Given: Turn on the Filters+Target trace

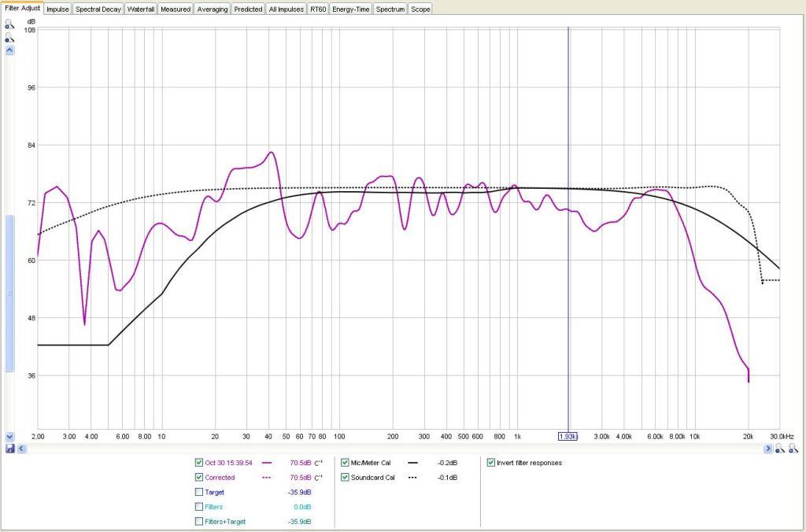Looking at the screenshot, I should [x=198, y=521].
